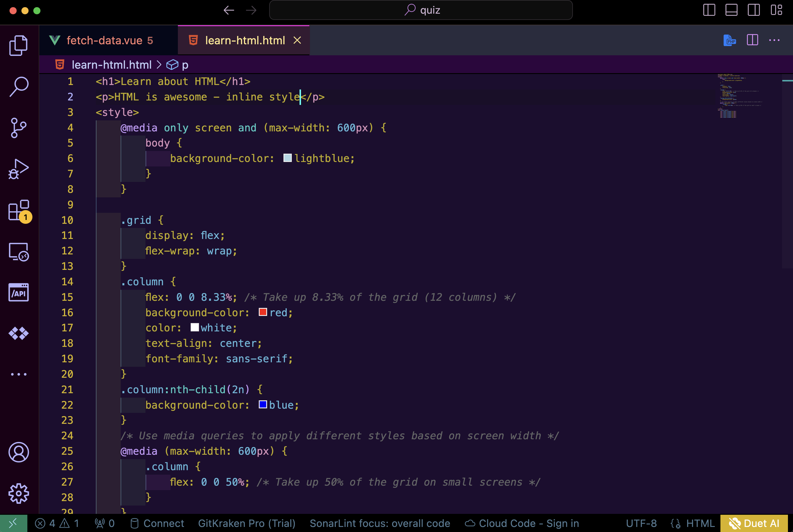
Task: Toggle the bottom Panel layout button
Action: pyautogui.click(x=731, y=10)
